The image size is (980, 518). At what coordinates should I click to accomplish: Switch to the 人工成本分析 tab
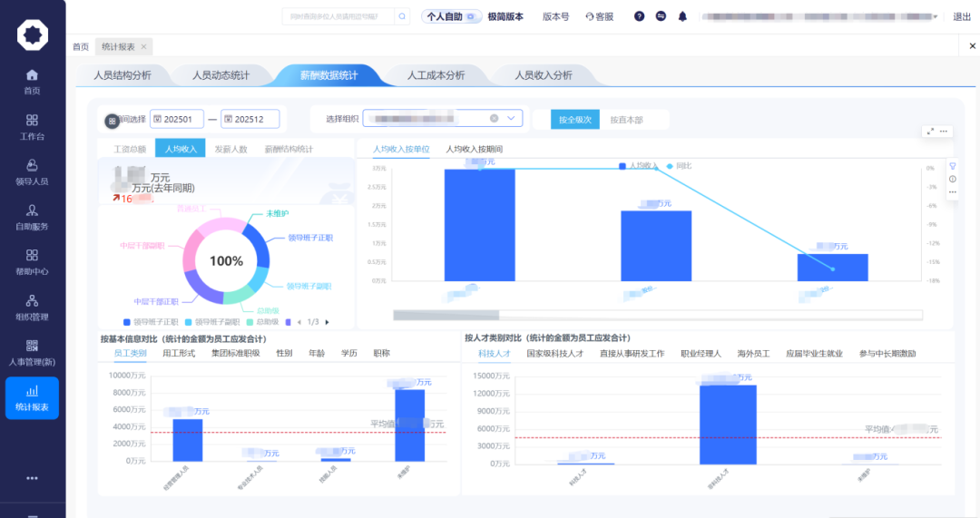[x=436, y=75]
